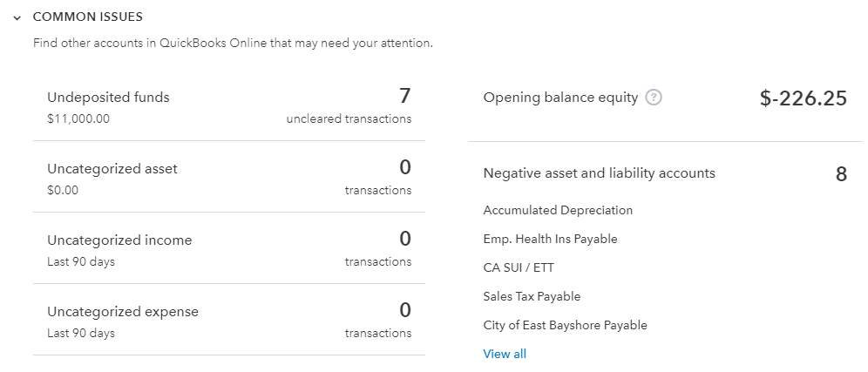Click the View all link
The width and height of the screenshot is (868, 372).
tap(505, 354)
